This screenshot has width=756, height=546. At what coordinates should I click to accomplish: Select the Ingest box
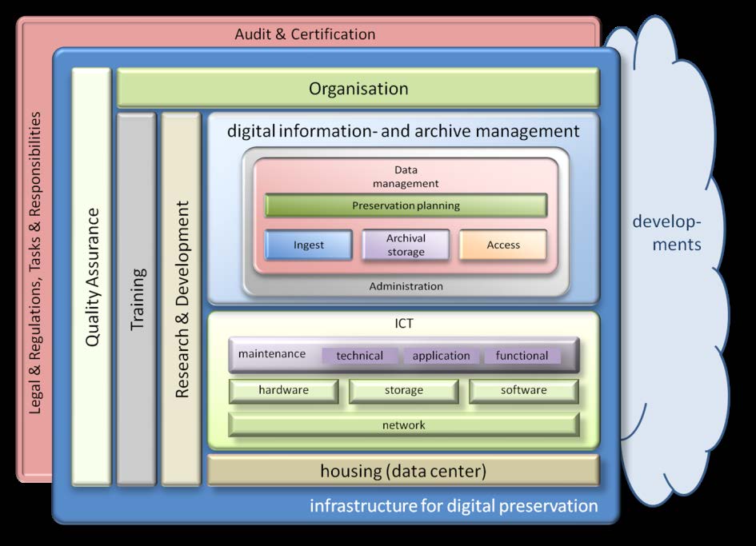coord(309,245)
